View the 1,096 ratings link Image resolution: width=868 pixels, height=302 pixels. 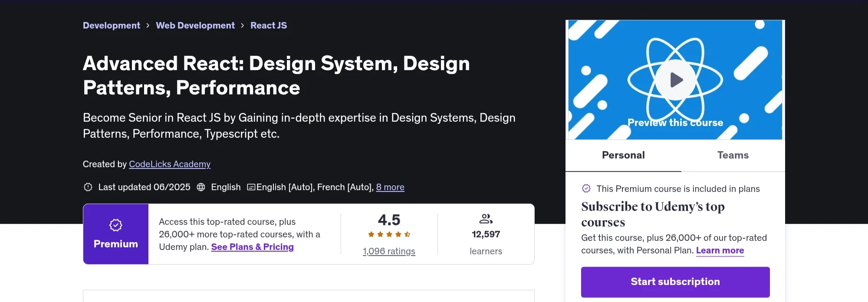389,251
